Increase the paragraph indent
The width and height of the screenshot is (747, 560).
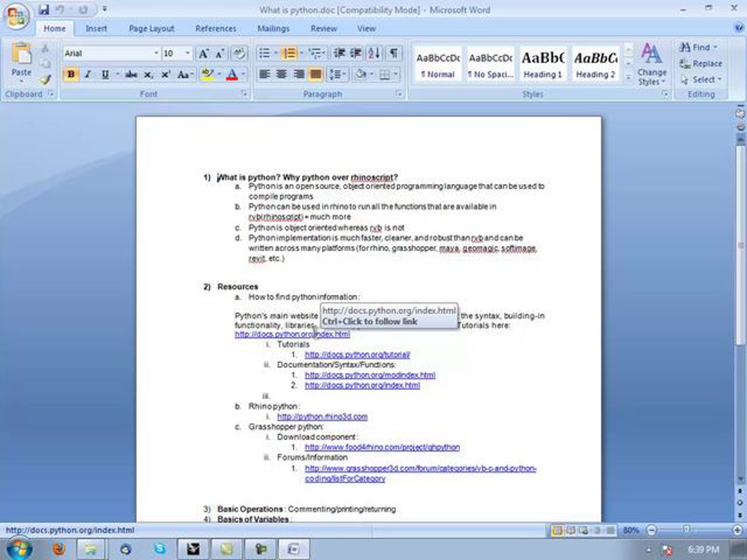(355, 53)
